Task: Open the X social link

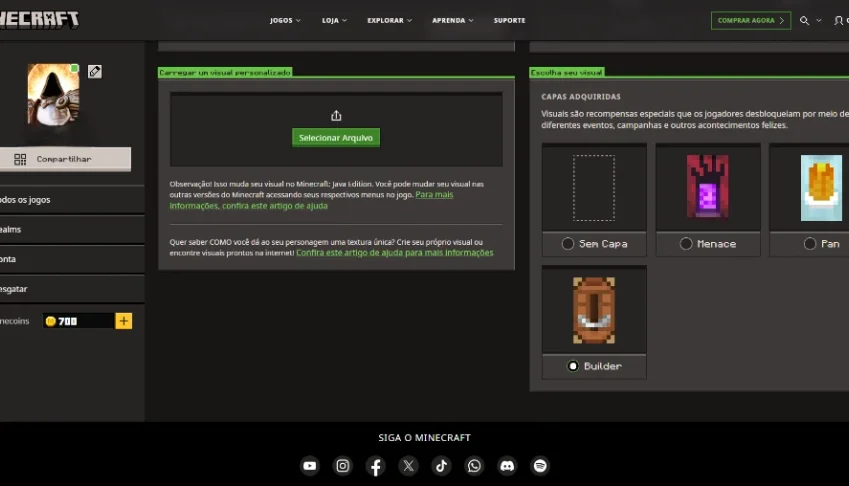Action: (x=408, y=465)
